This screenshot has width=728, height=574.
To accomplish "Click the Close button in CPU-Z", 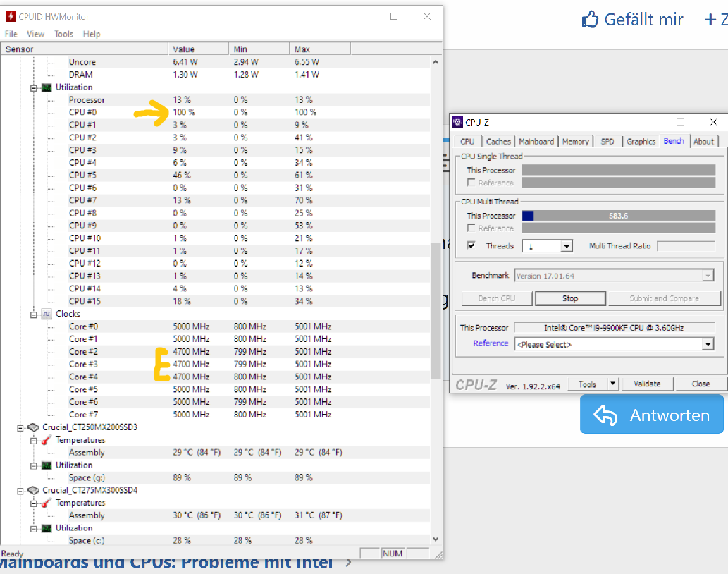I will [701, 384].
